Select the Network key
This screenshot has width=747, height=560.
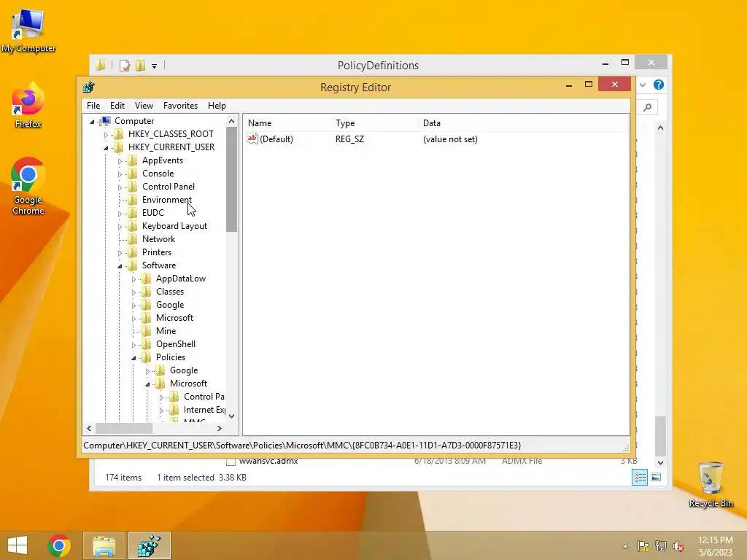coord(158,239)
